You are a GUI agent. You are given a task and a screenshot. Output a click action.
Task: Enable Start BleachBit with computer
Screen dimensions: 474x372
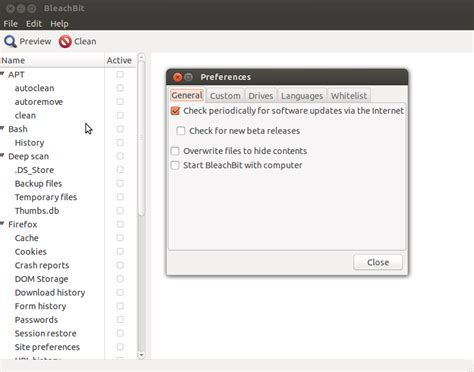point(175,165)
